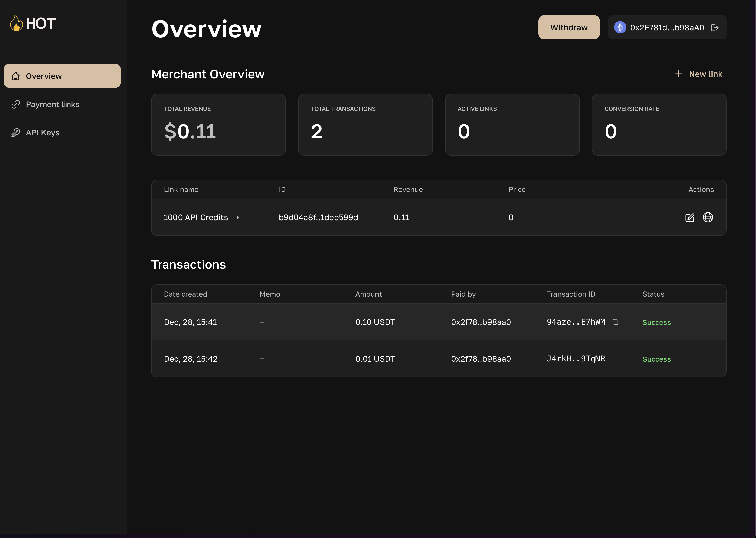Image resolution: width=756 pixels, height=538 pixels.
Task: Click the HOT flame logo icon
Action: [x=16, y=23]
